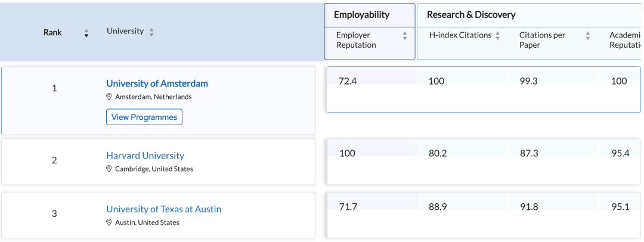Click Harvard's Employer Reputation value 100
Image resolution: width=644 pixels, height=242 pixels.
(347, 153)
